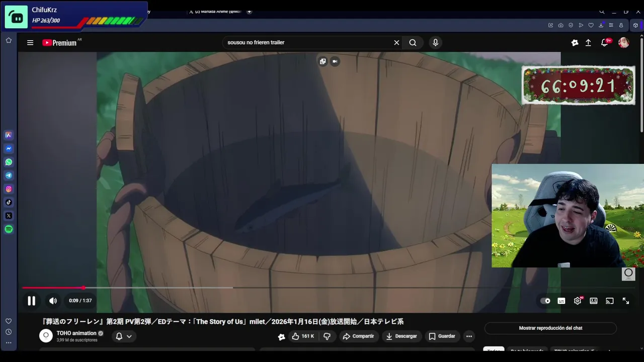Open YouTube notifications bell
644x362 pixels.
click(605, 43)
